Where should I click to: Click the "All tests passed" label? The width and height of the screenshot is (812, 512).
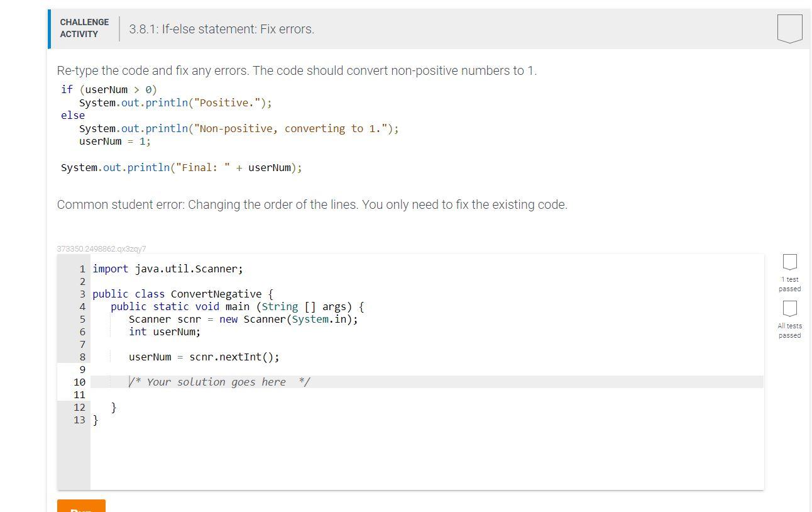[x=790, y=330]
